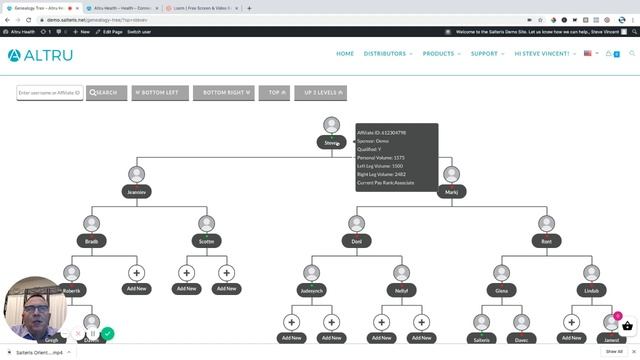This screenshot has width=640, height=360.
Task: Switch to Altru Health browser tab
Action: pos(122,8)
